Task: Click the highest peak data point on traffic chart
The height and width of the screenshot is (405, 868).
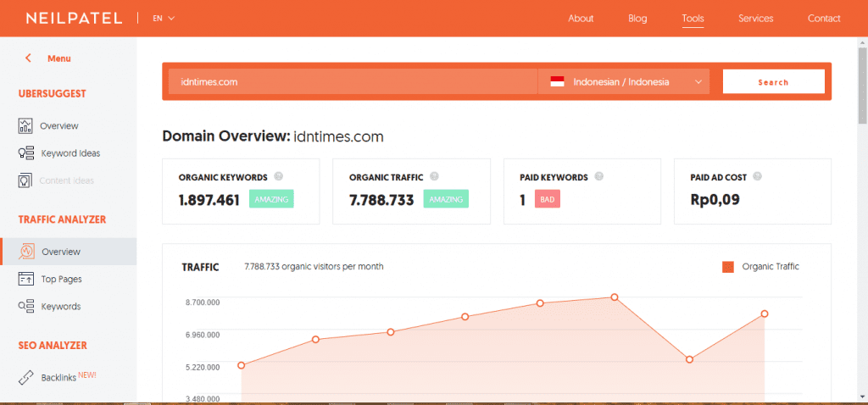Action: [x=615, y=297]
